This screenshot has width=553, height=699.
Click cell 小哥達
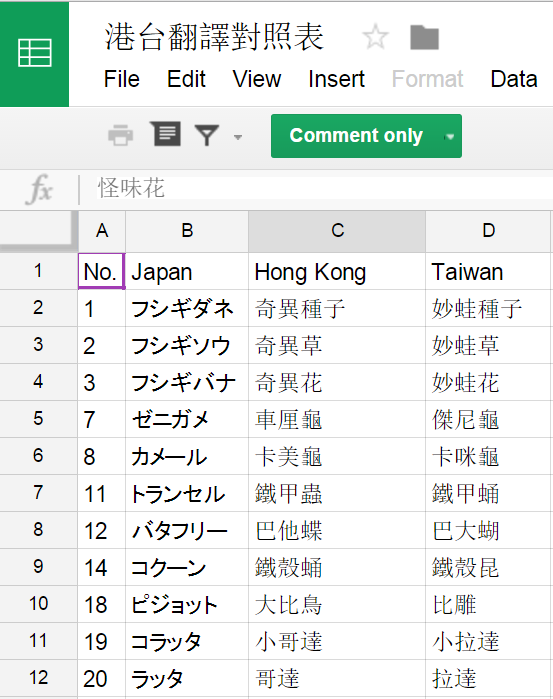pyautogui.click(x=337, y=641)
